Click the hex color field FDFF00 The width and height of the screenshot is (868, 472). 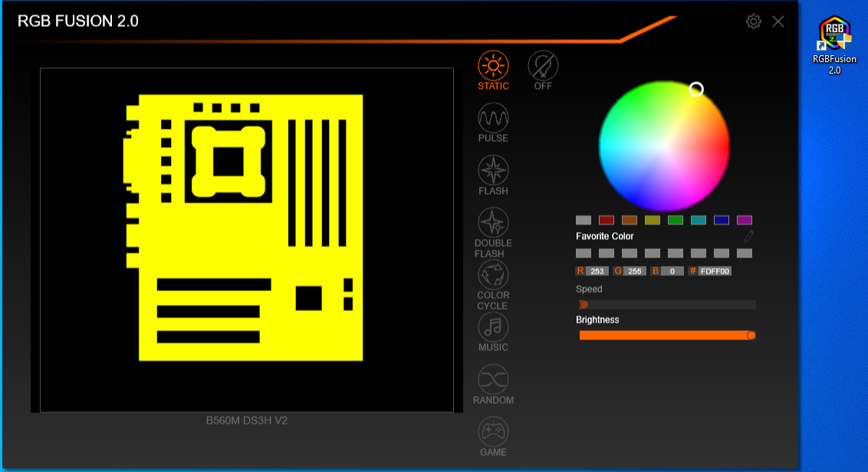[715, 271]
